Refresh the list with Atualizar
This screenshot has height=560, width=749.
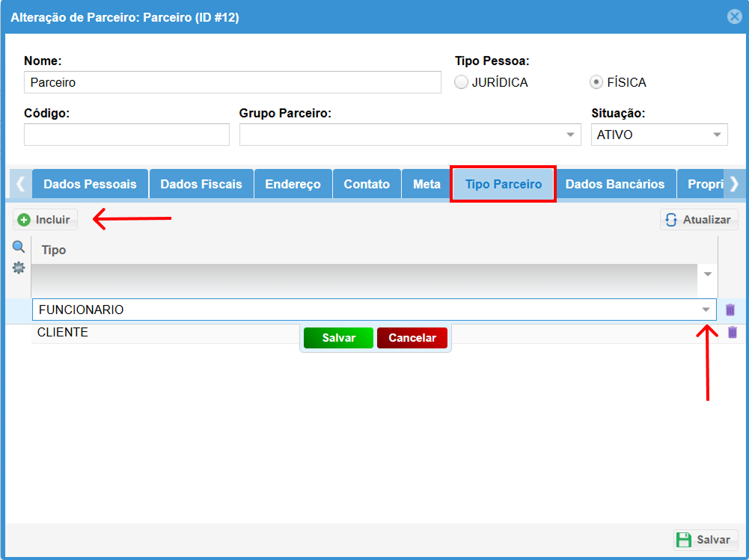click(x=699, y=220)
